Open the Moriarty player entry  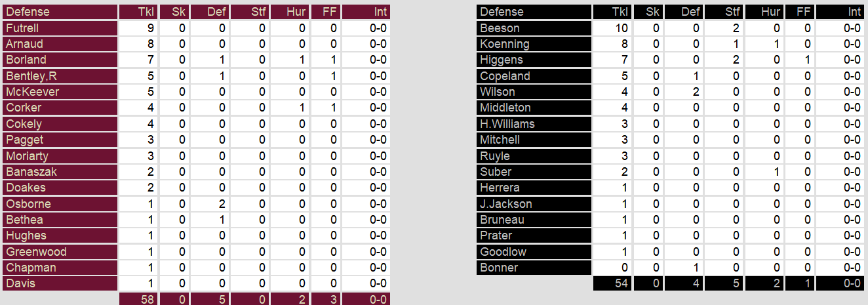click(x=27, y=156)
